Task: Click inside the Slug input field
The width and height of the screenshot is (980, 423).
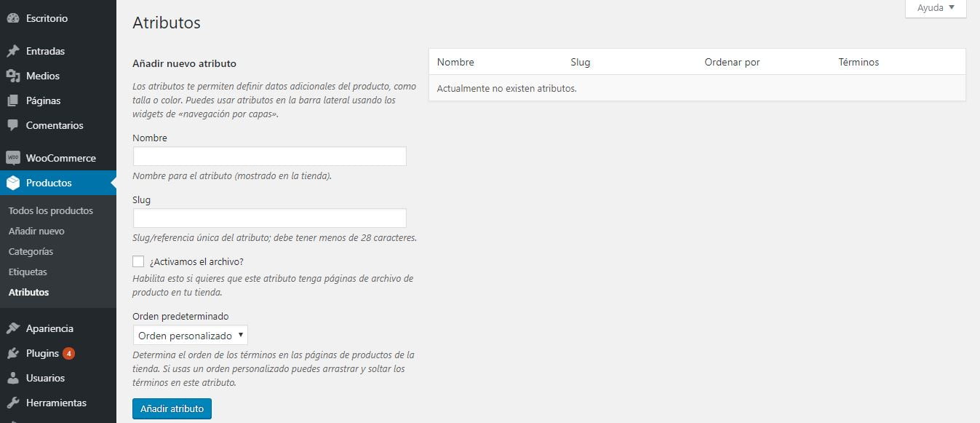Action: [x=268, y=217]
